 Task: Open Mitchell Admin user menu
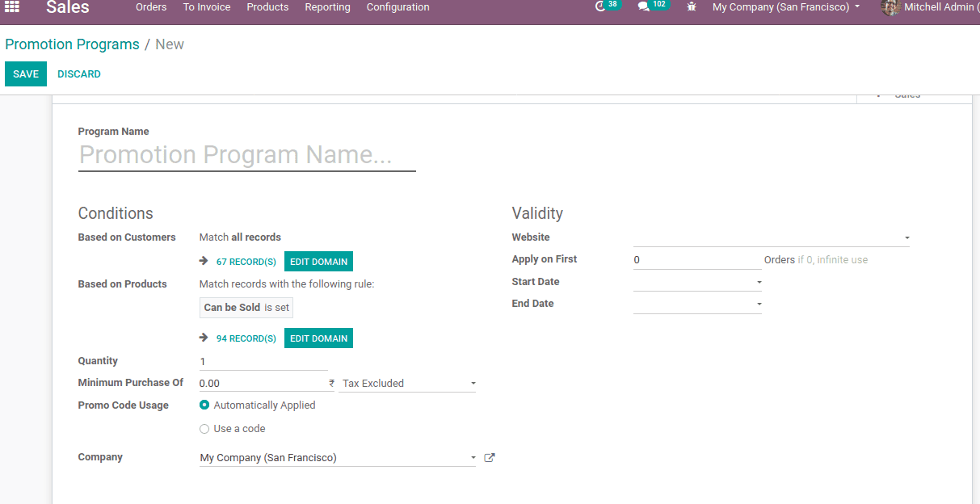click(930, 7)
